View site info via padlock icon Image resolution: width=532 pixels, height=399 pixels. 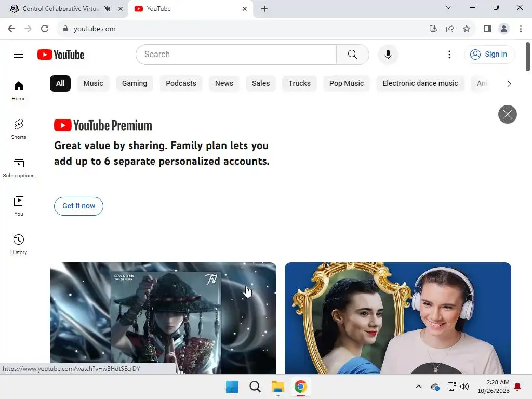pyautogui.click(x=65, y=29)
